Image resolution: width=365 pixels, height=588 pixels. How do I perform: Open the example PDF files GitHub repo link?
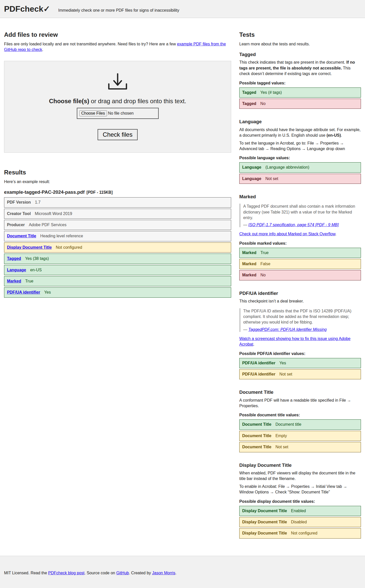[201, 44]
